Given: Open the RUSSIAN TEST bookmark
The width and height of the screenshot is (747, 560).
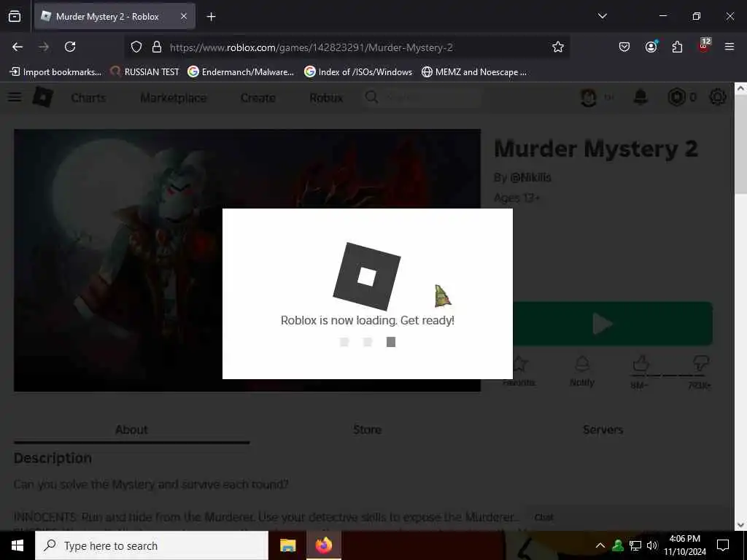Looking at the screenshot, I should (x=144, y=72).
